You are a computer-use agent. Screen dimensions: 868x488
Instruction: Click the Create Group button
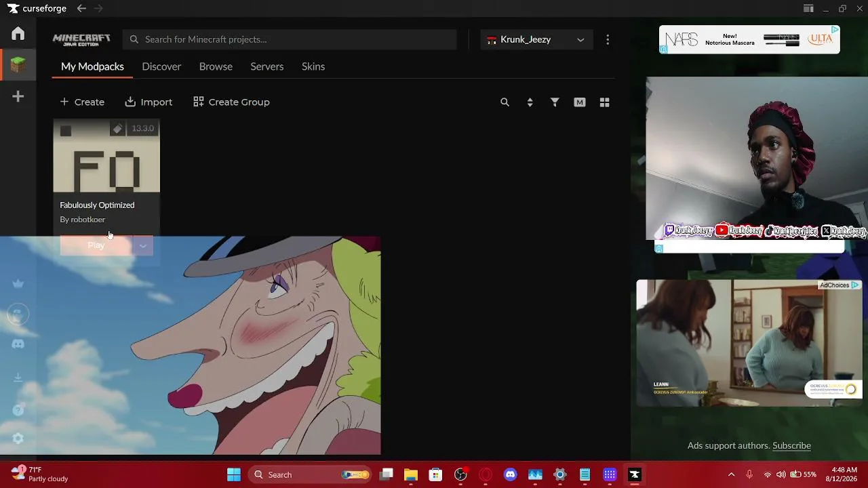231,102
